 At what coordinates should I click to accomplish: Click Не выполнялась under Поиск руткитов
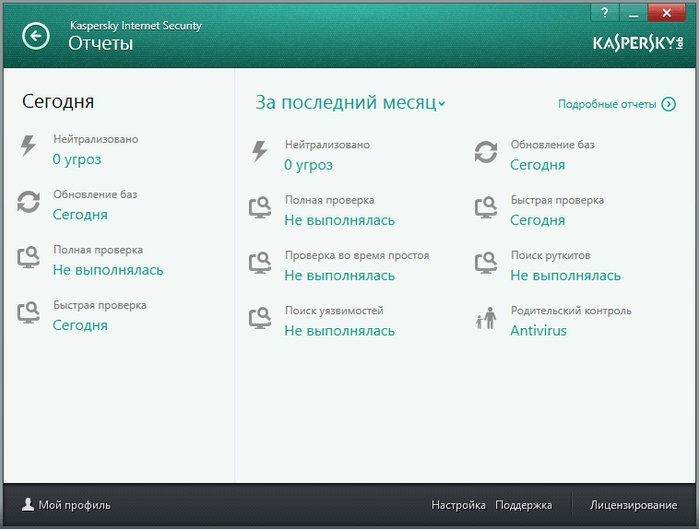point(565,275)
